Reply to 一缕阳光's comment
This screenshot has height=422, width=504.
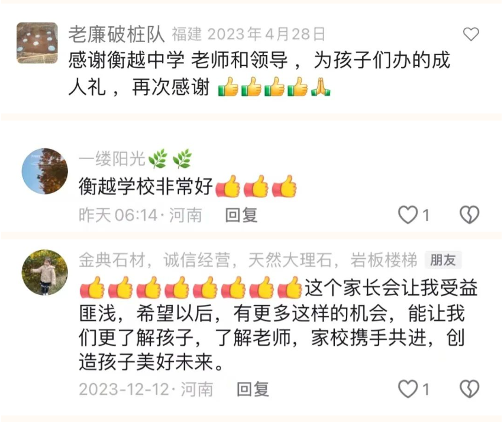pyautogui.click(x=241, y=215)
